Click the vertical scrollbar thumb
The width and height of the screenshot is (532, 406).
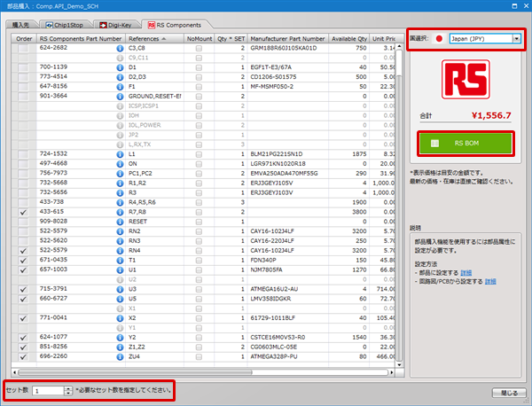coord(399,217)
